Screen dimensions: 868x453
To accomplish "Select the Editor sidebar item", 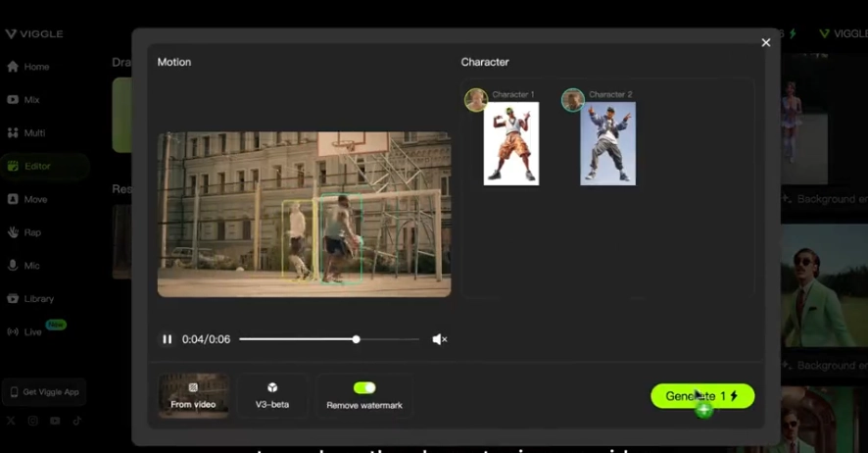I will pos(44,166).
